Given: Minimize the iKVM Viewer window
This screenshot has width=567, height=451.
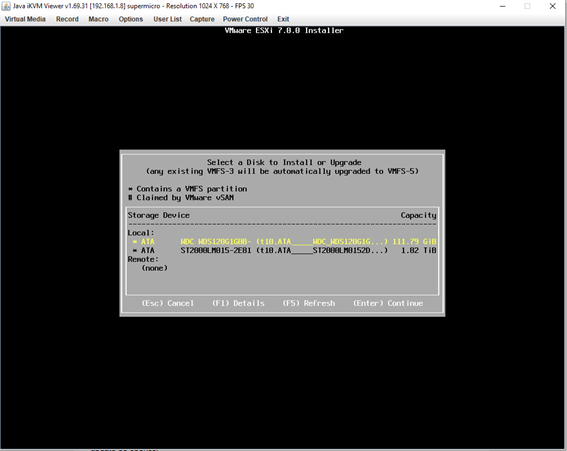Looking at the screenshot, I should pos(502,6).
